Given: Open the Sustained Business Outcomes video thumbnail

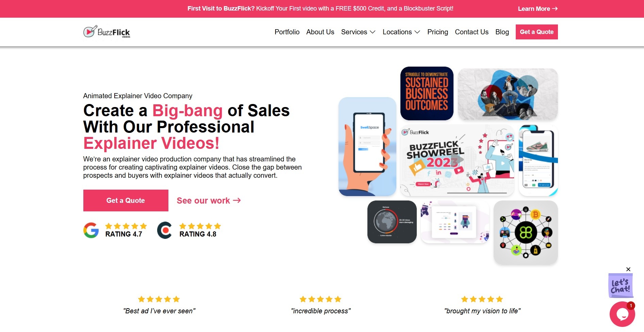Looking at the screenshot, I should tap(427, 93).
